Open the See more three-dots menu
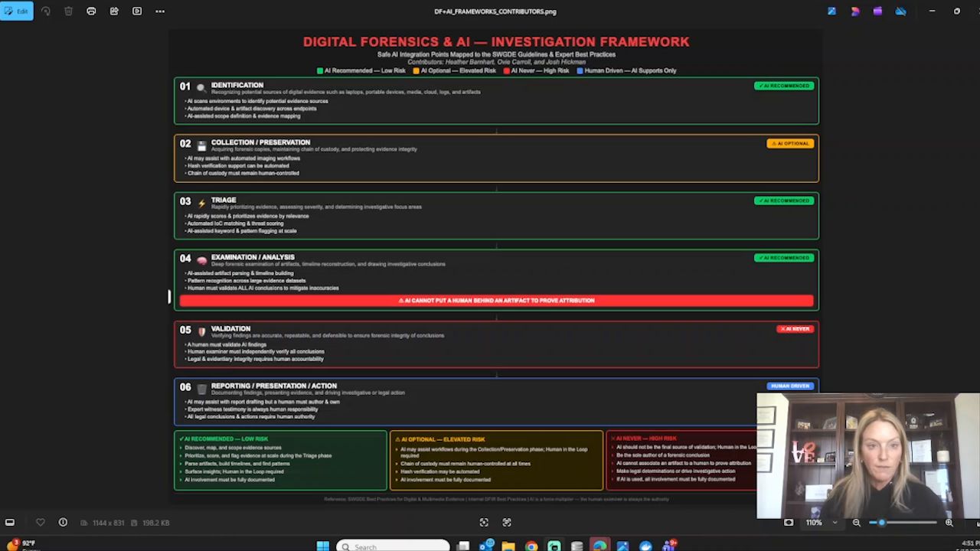 pyautogui.click(x=160, y=11)
